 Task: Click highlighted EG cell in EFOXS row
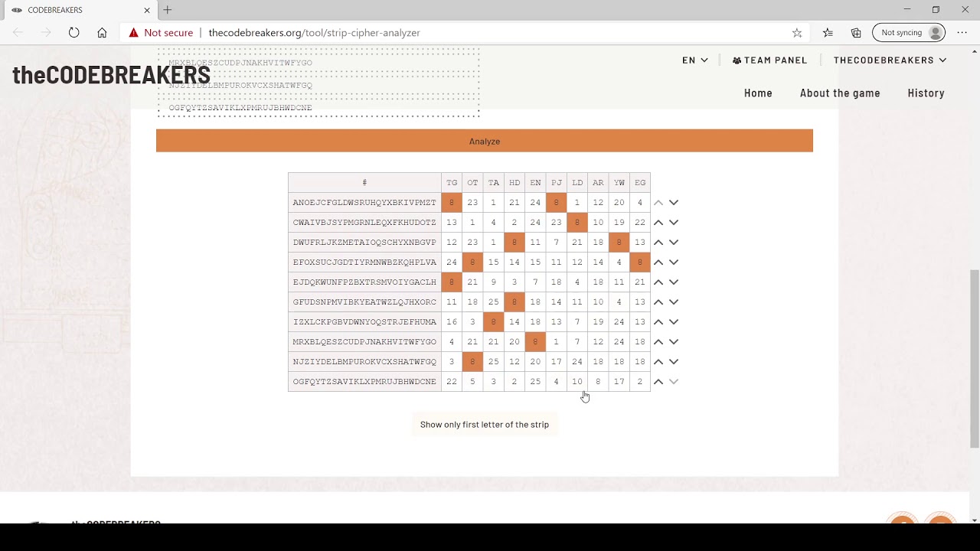pyautogui.click(x=640, y=262)
